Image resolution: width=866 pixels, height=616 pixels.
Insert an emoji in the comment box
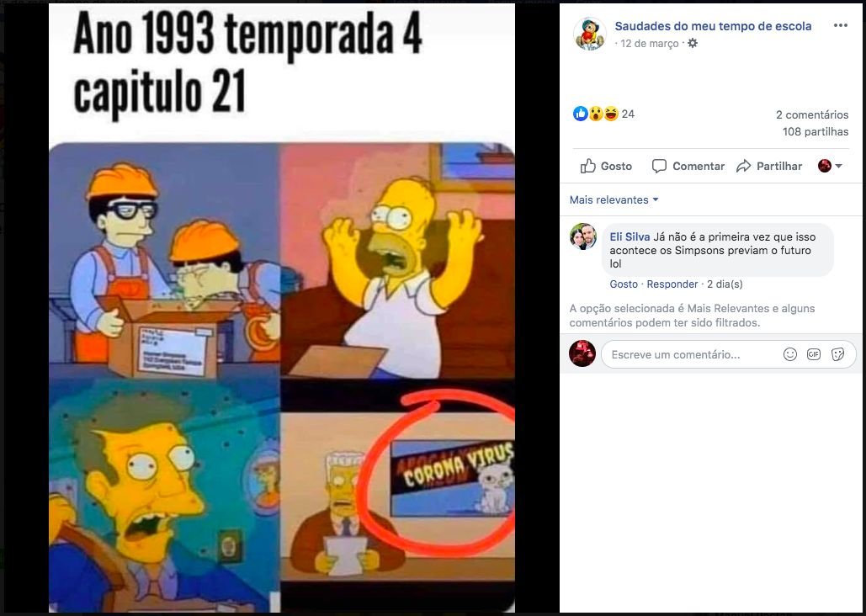(x=789, y=354)
